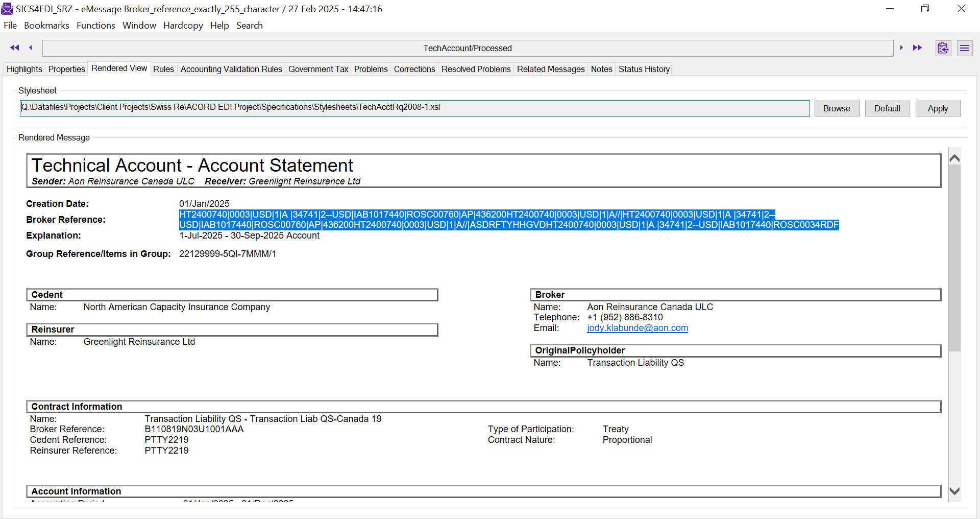
Task: Open the Resolved Problems tab
Action: pos(476,69)
